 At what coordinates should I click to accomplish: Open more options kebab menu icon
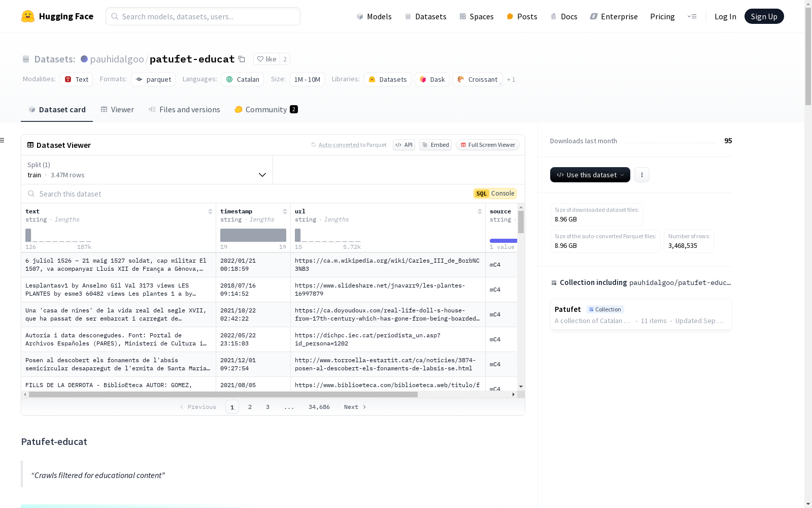tap(642, 175)
